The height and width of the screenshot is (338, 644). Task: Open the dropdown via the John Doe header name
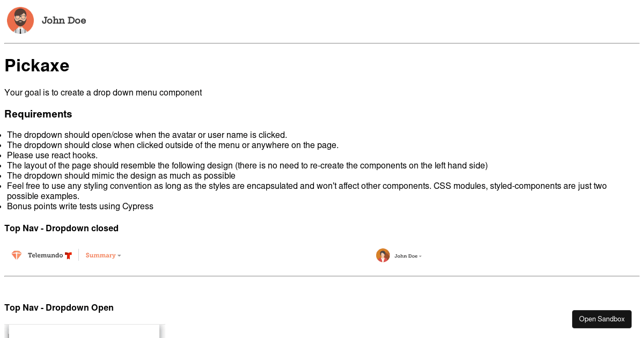[64, 20]
